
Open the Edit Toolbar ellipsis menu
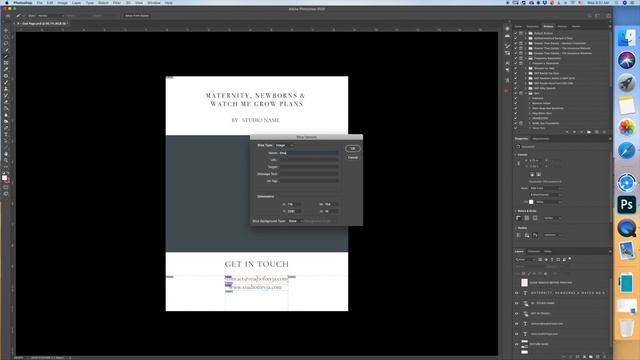point(6,167)
